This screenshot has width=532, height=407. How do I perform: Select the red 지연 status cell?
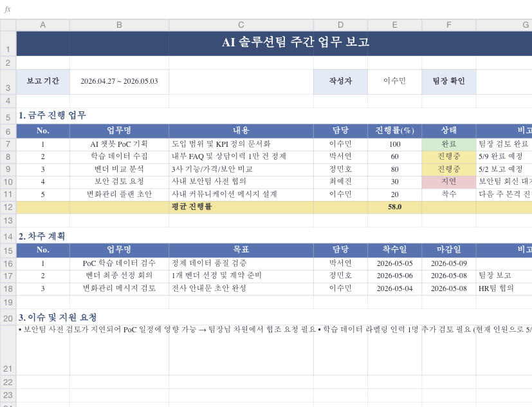coord(448,182)
